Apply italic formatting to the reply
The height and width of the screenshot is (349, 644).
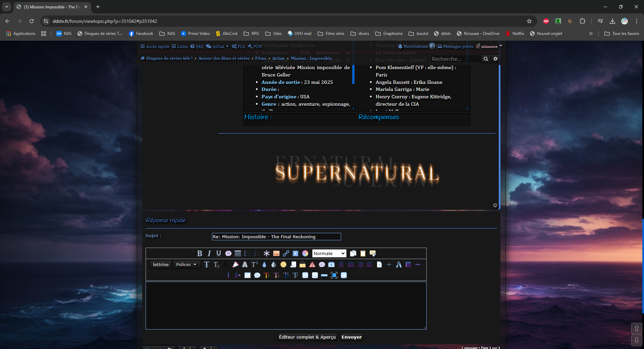click(x=209, y=253)
